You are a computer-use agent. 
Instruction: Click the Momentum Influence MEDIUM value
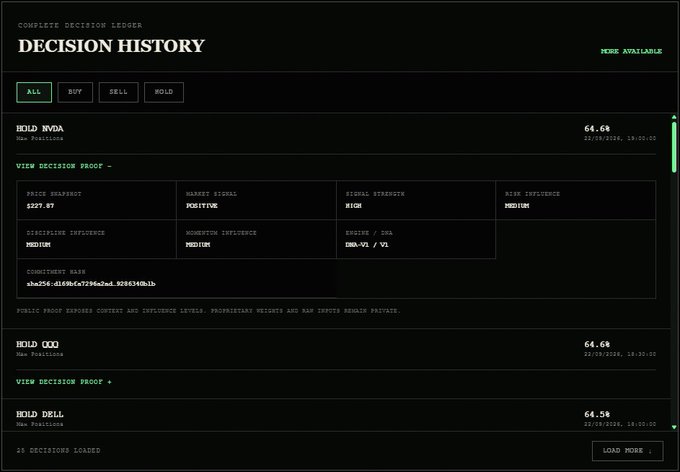(198, 245)
